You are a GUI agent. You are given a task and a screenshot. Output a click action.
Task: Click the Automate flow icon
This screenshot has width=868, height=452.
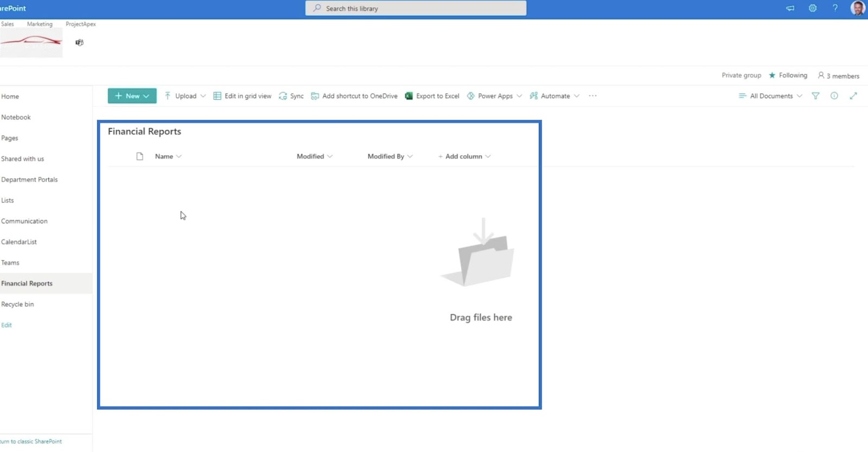coord(533,96)
